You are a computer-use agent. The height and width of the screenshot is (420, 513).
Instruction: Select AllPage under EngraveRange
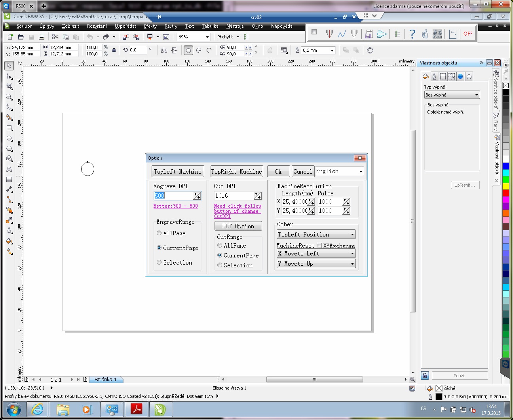click(x=159, y=233)
